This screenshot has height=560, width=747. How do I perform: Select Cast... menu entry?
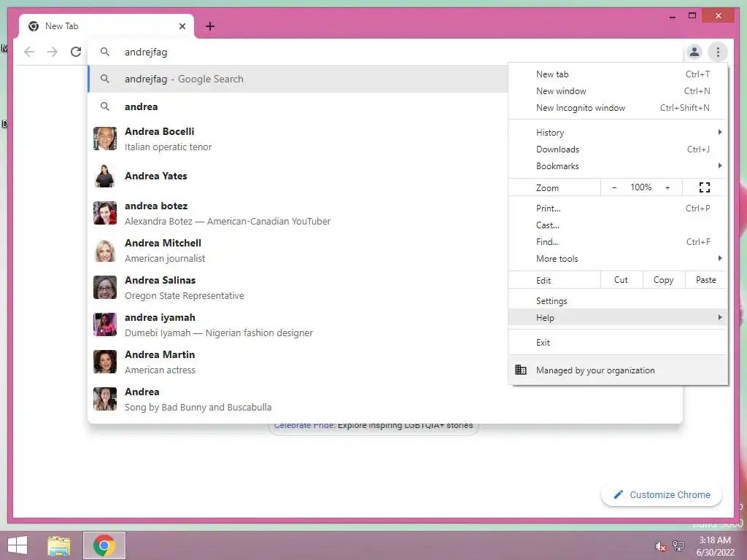coord(618,225)
